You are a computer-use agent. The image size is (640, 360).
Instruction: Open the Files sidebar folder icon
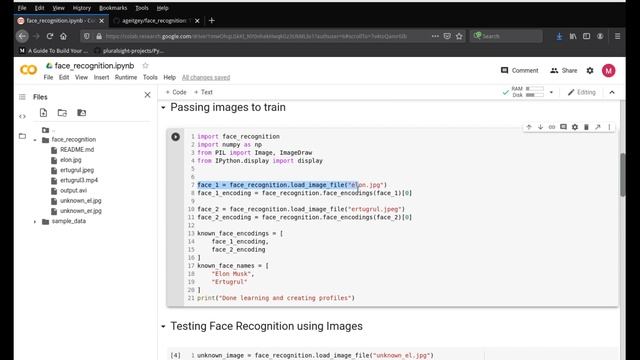click(x=22, y=136)
